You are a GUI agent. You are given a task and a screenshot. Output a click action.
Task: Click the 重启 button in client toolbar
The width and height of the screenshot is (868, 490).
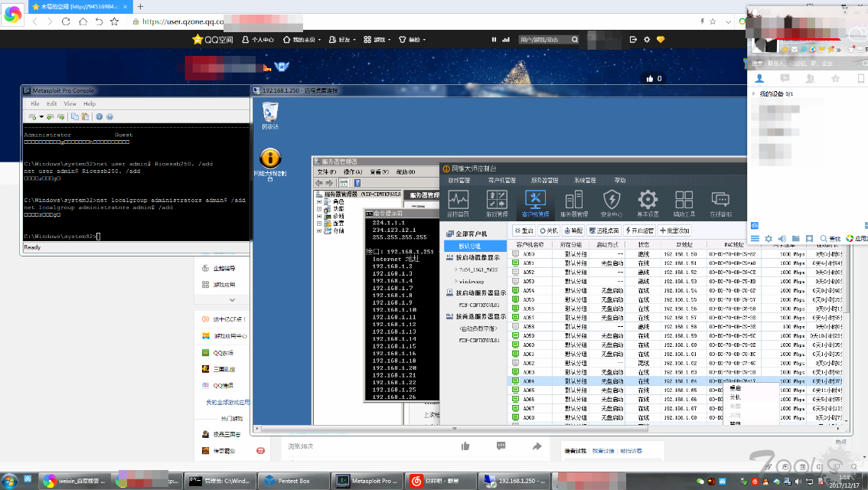tap(524, 230)
